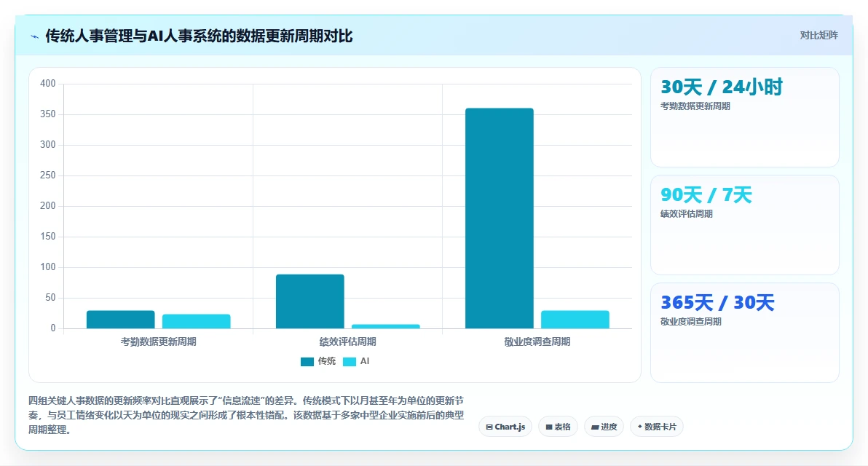Click the 敬业度调查周期 x-axis label
This screenshot has width=868, height=466.
(x=537, y=342)
